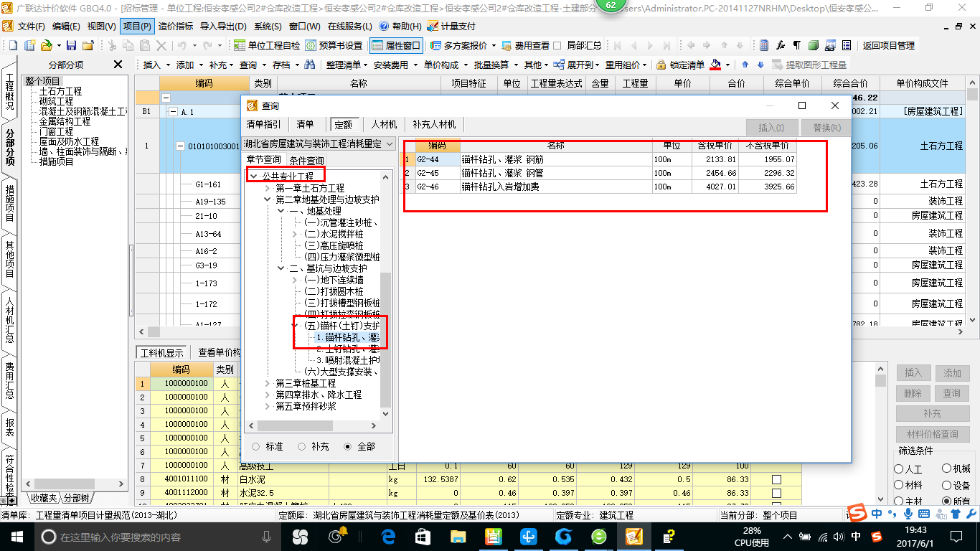Select the 设备 filter radio button
This screenshot has height=551, width=980.
pyautogui.click(x=946, y=486)
